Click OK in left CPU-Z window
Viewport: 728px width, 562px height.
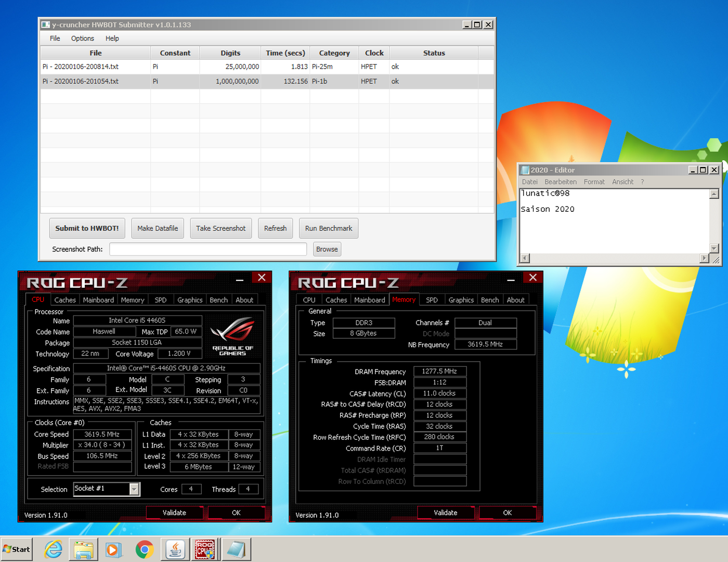[236, 513]
